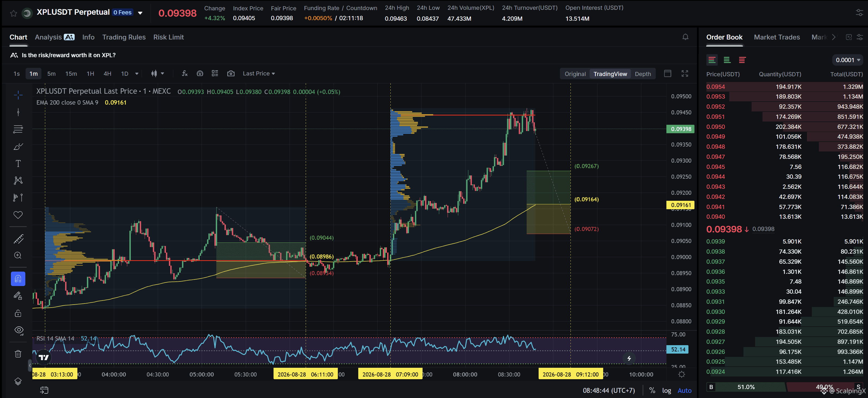Select the 4H timeframe
Screen dimensions: 868x398
coord(107,74)
